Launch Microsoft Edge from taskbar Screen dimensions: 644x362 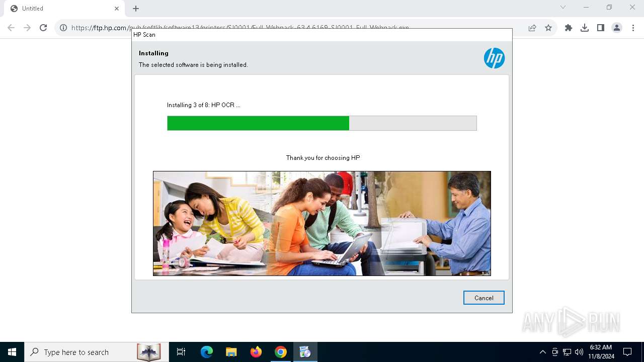207,352
